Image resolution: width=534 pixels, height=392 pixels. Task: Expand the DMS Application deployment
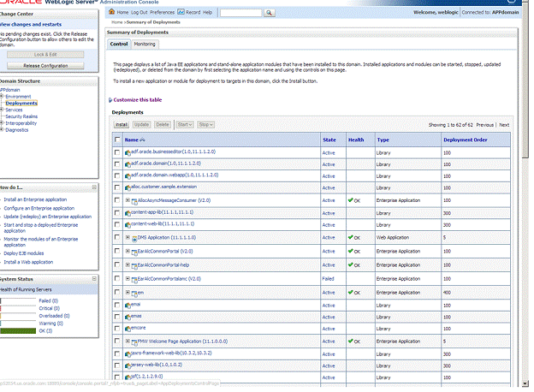(x=128, y=237)
